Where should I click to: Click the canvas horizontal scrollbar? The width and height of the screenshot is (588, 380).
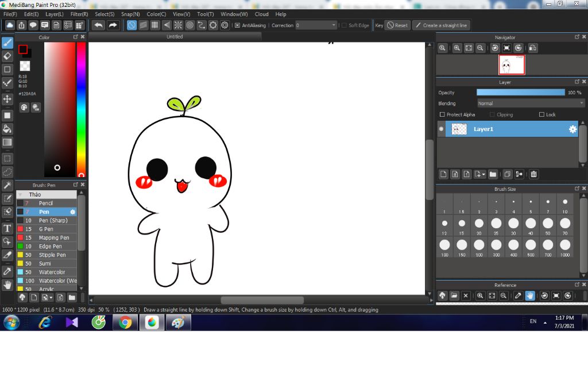pos(262,301)
